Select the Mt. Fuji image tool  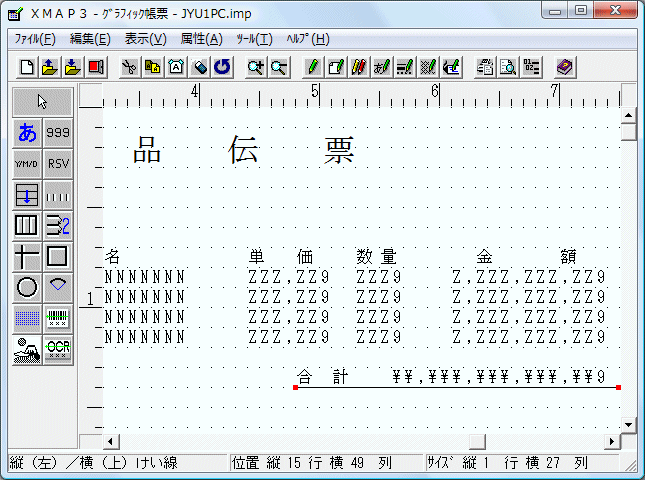click(27, 350)
